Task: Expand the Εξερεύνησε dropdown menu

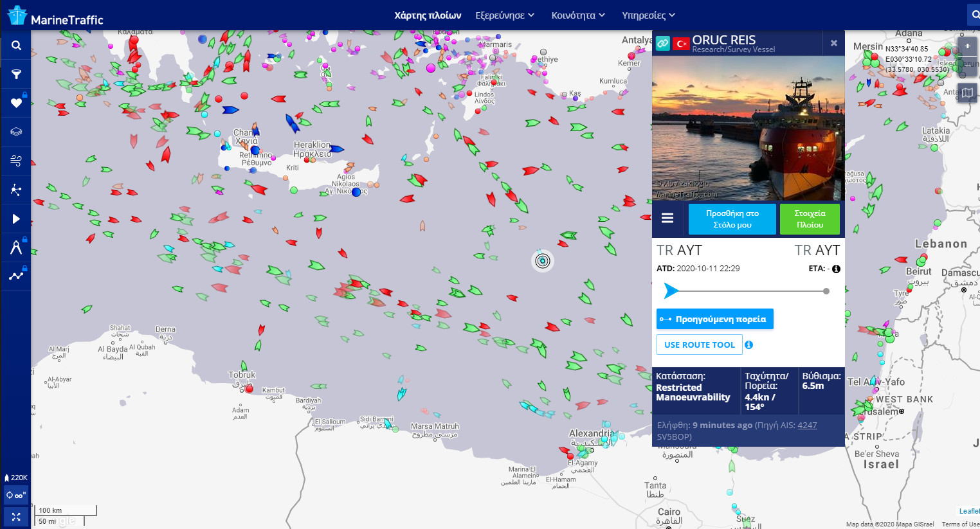Action: [505, 15]
